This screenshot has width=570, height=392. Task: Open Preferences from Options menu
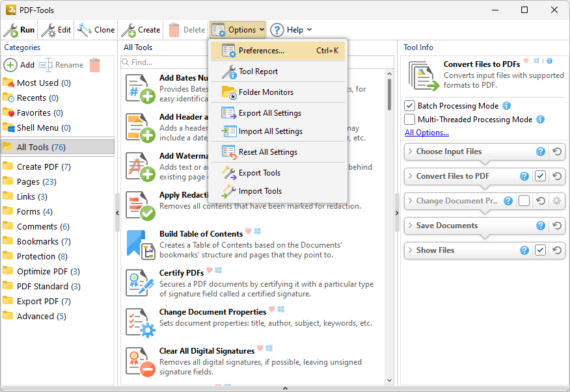coord(278,51)
